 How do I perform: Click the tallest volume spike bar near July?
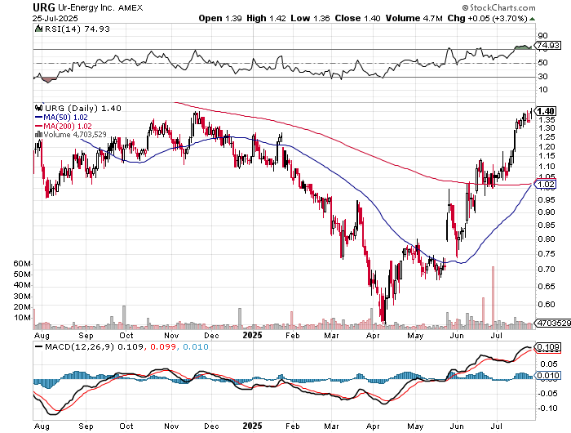493,297
